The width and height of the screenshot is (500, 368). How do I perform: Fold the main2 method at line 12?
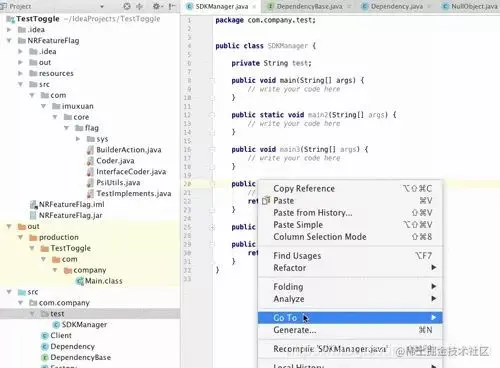(x=212, y=115)
